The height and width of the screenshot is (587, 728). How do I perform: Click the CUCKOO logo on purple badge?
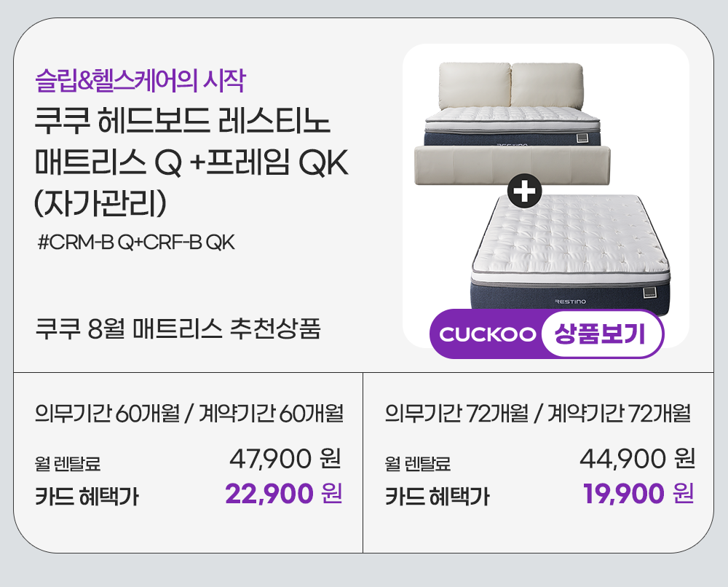pos(488,335)
